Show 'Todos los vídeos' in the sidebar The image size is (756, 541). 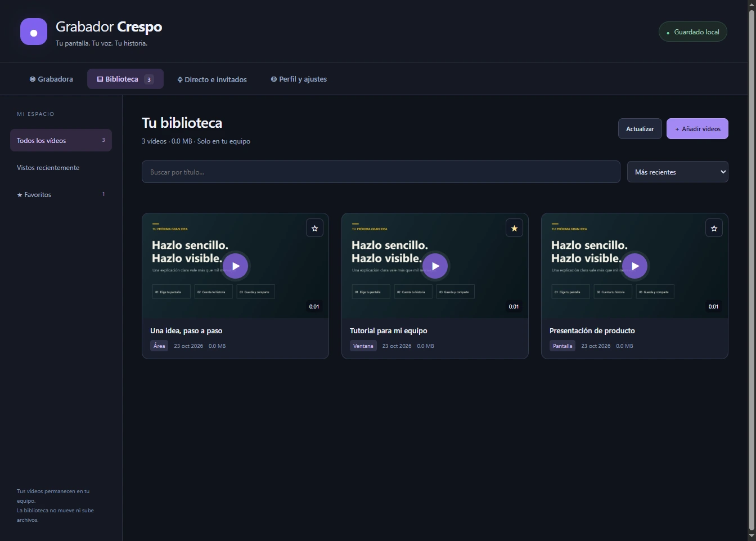pos(61,140)
